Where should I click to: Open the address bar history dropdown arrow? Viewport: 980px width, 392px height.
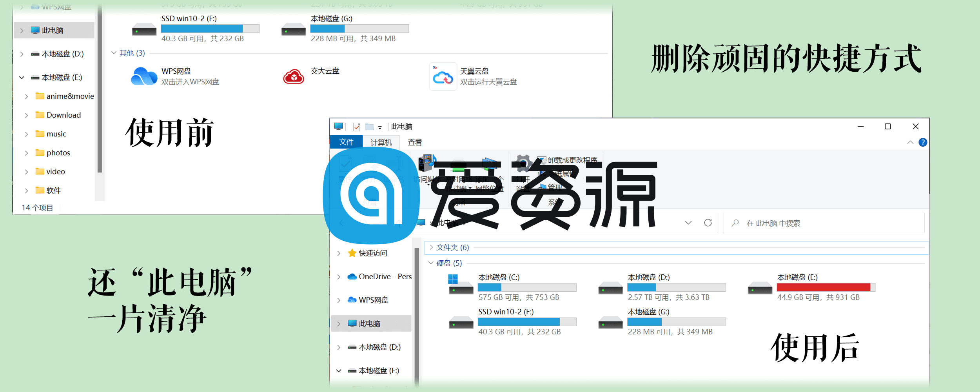(x=688, y=223)
